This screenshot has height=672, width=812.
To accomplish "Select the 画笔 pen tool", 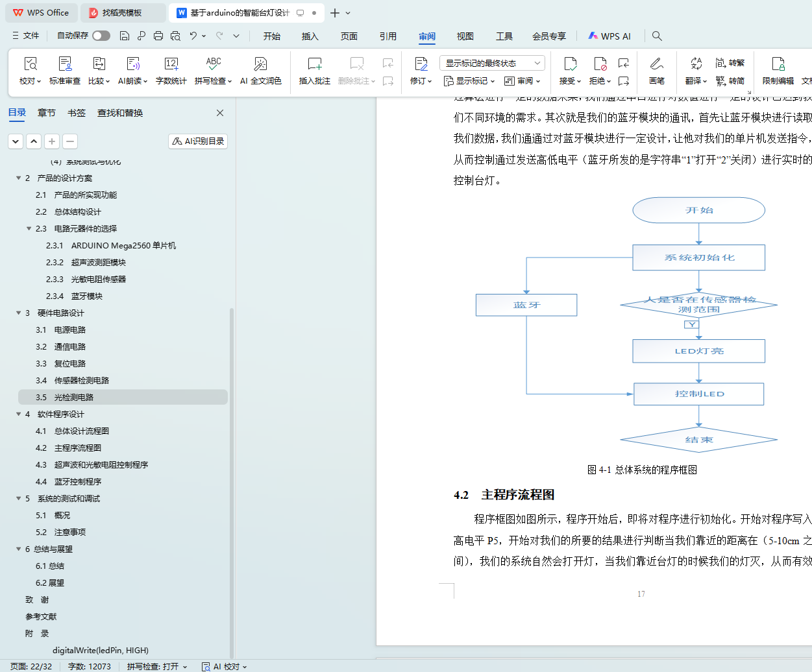I will [x=656, y=64].
